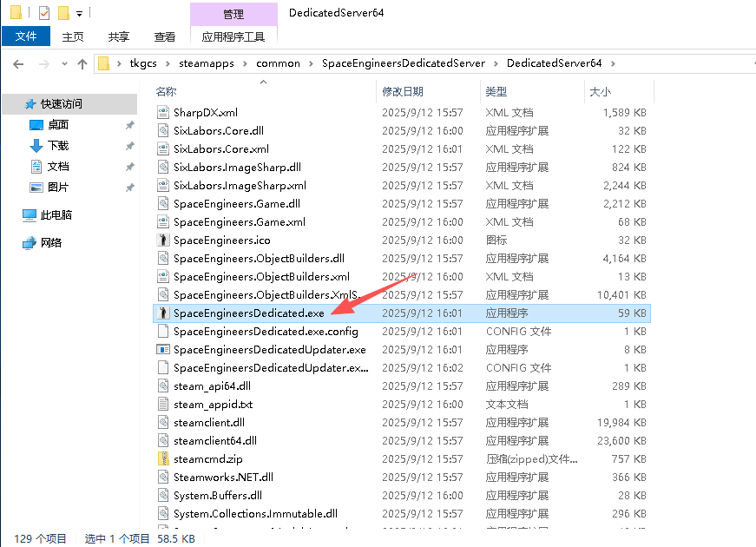
Task: Select the steamcmd.zip archive icon
Action: pos(162,458)
